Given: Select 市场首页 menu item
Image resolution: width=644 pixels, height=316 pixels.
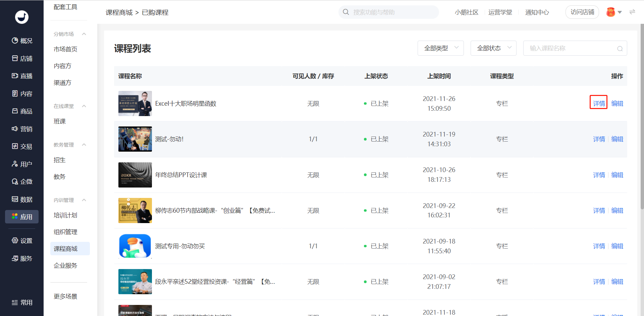Looking at the screenshot, I should click(65, 49).
